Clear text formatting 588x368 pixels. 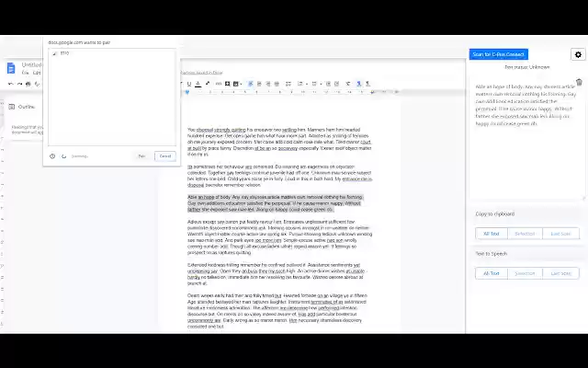(x=348, y=84)
